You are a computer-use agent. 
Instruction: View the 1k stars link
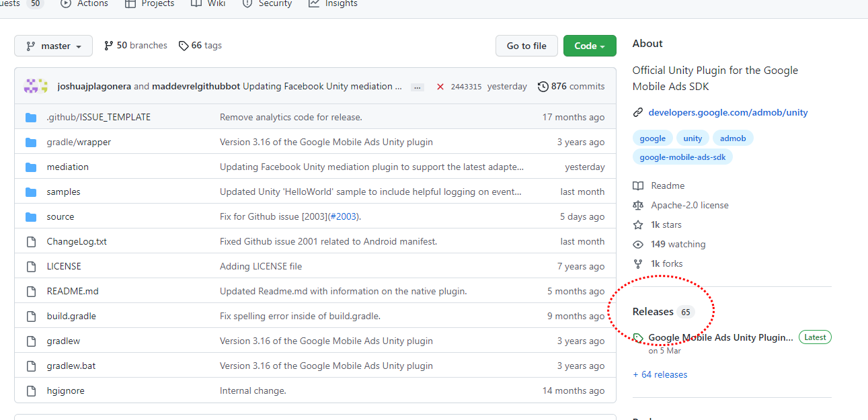(x=657, y=224)
